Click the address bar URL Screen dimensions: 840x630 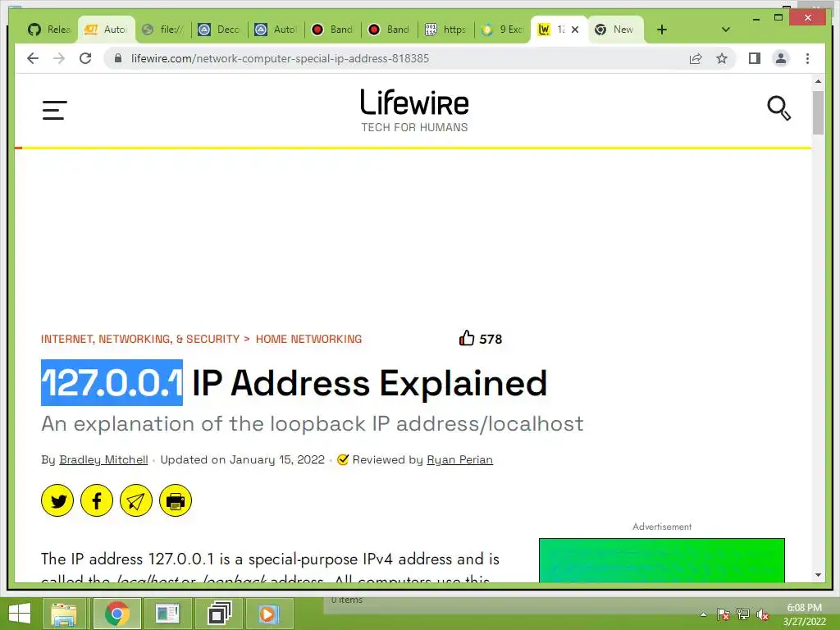[x=280, y=58]
